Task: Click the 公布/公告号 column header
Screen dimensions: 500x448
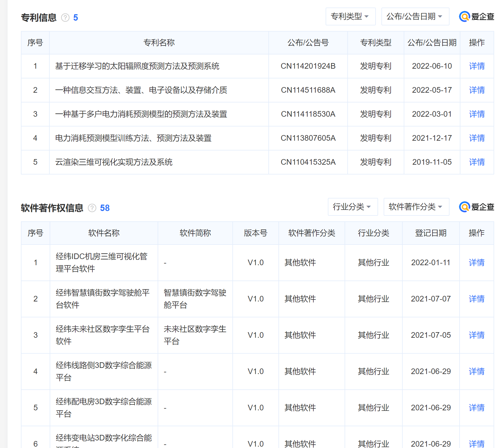Action: (x=308, y=43)
